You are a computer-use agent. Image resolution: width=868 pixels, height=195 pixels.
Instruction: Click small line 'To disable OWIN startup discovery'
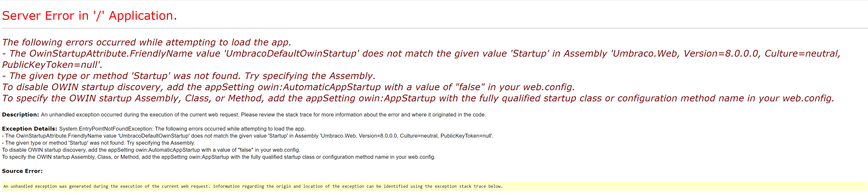[x=151, y=150]
